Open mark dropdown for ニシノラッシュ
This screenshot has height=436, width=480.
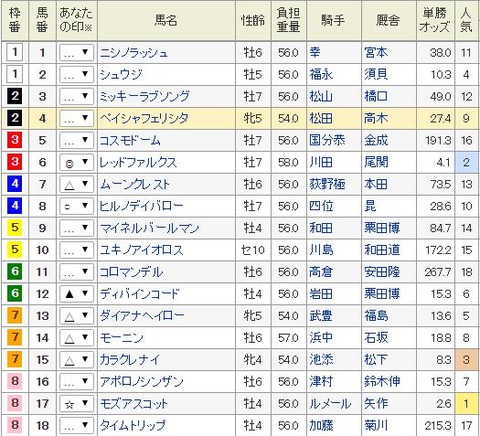click(76, 53)
